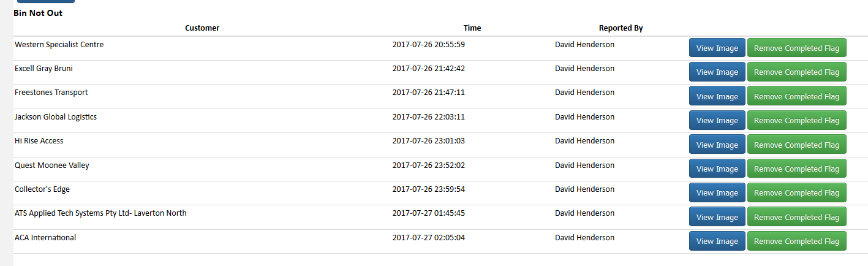Image resolution: width=868 pixels, height=266 pixels.
Task: Remove completed flag for Collector's Edge
Action: pos(796,192)
